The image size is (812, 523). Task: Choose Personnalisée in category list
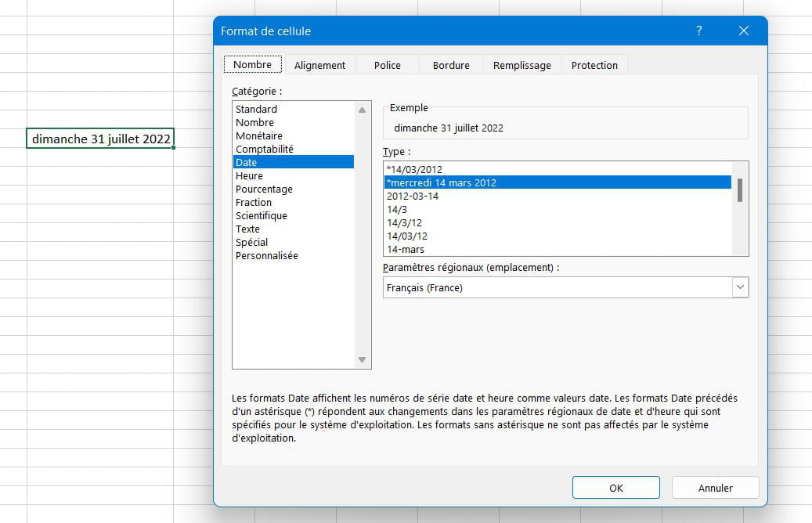pos(267,256)
